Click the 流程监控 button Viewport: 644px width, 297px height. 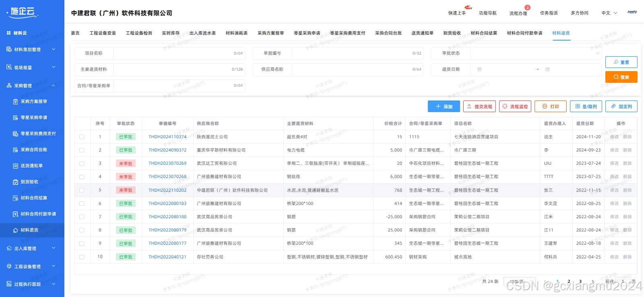[x=515, y=106]
